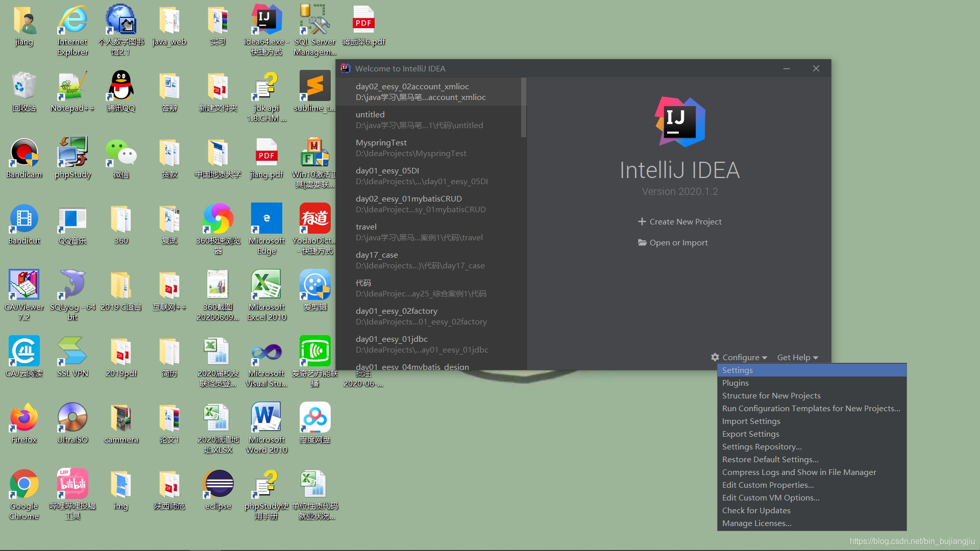Open the Internet Explorer desktop icon
Image resolution: width=980 pixels, height=551 pixels.
(72, 31)
